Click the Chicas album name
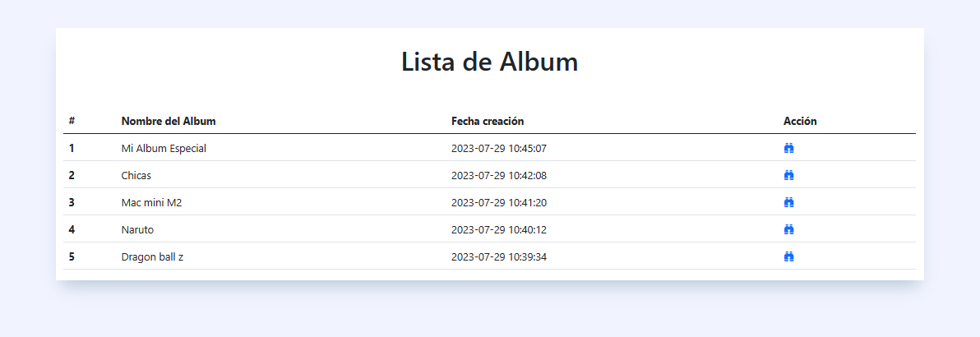Viewport: 980px width, 337px height. [x=136, y=175]
